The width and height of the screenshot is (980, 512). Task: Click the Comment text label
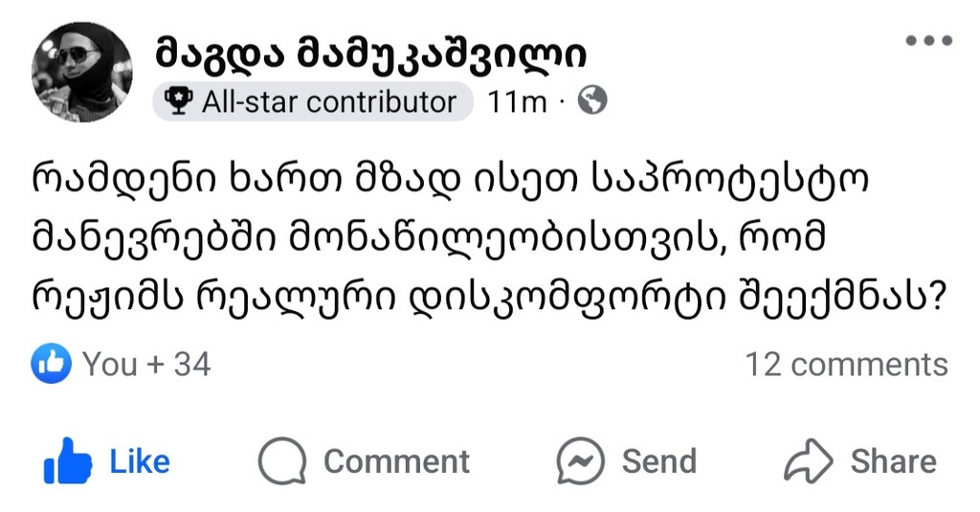(396, 462)
